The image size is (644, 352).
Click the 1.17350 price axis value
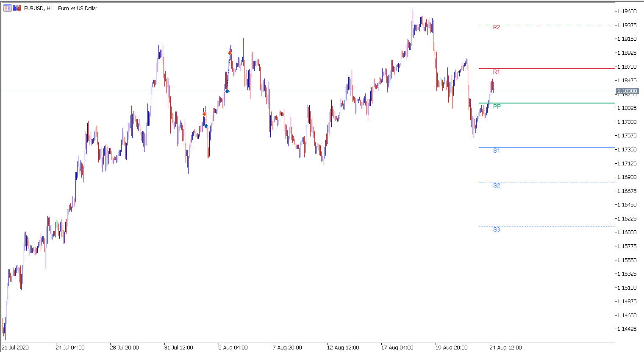click(627, 150)
